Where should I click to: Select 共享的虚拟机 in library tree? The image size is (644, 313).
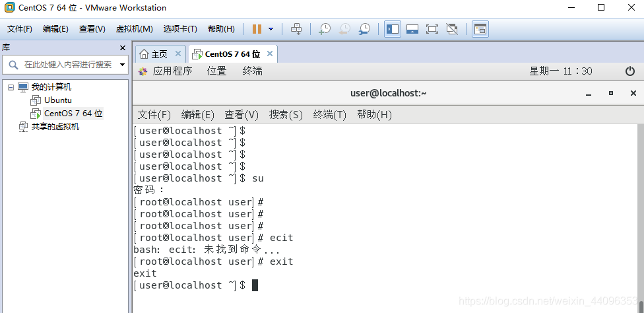click(55, 127)
